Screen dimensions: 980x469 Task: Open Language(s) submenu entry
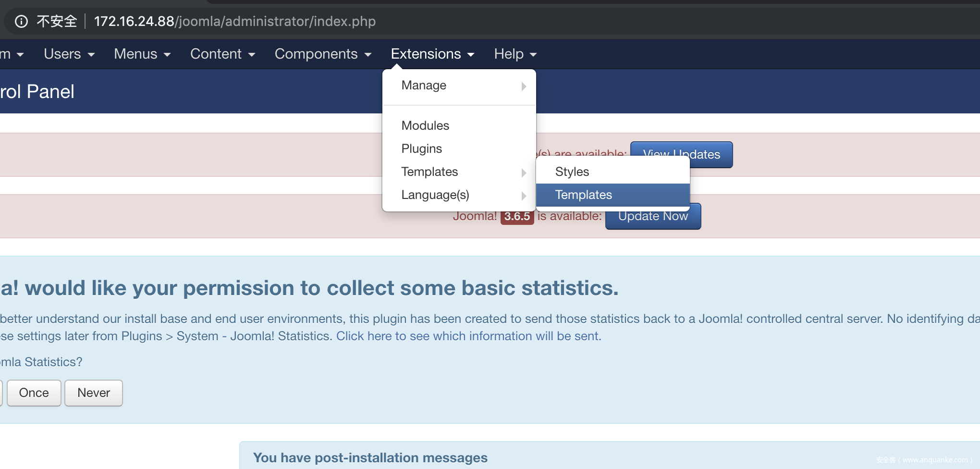point(435,195)
